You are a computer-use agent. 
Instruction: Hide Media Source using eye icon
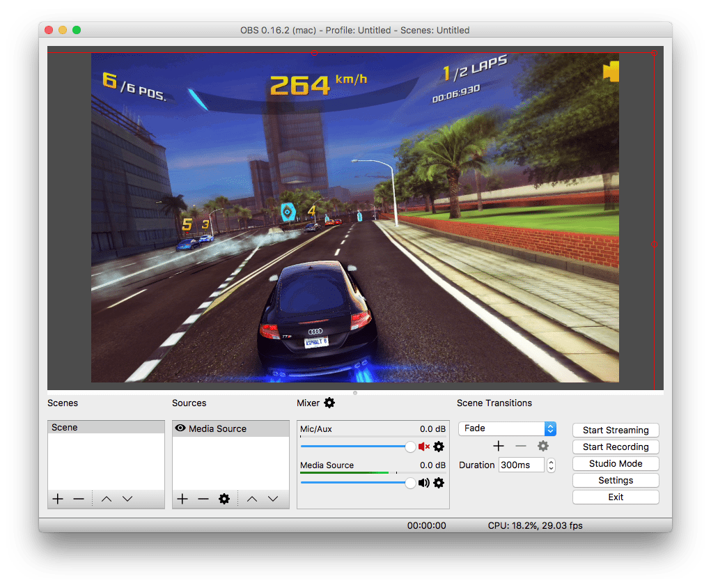click(180, 428)
